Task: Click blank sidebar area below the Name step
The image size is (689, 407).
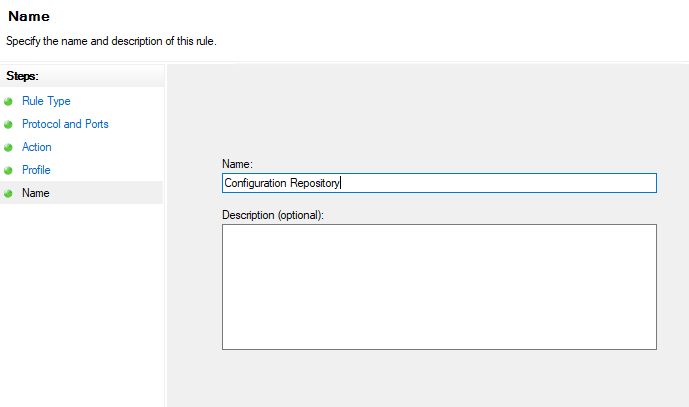Action: coord(80,300)
